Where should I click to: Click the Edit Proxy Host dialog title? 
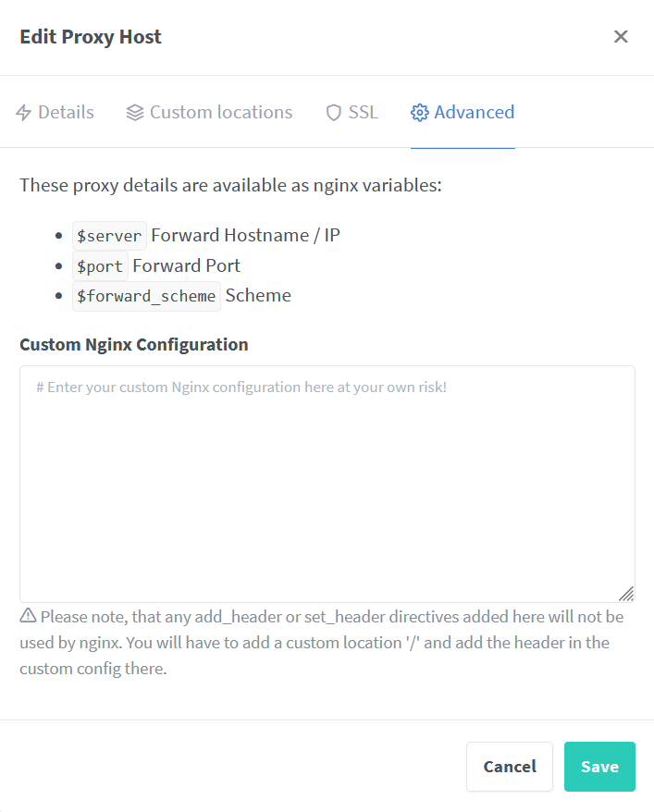click(x=90, y=37)
